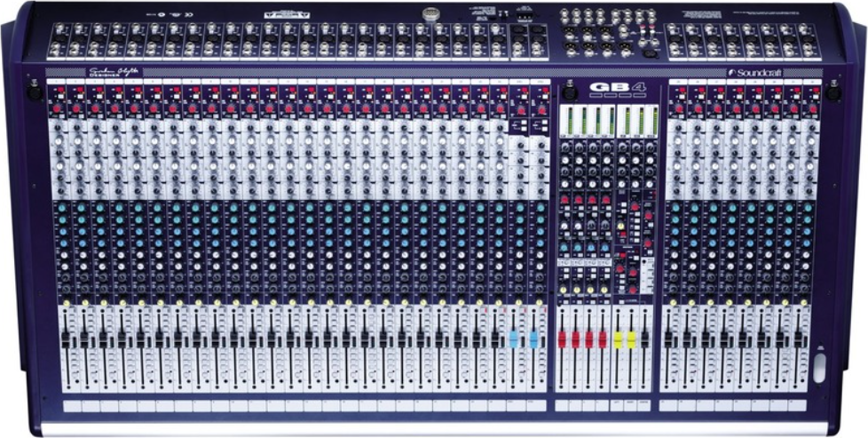Screen dimensions: 868x438
Task: Click the rightmost channel fader cap
Action: tap(800, 340)
